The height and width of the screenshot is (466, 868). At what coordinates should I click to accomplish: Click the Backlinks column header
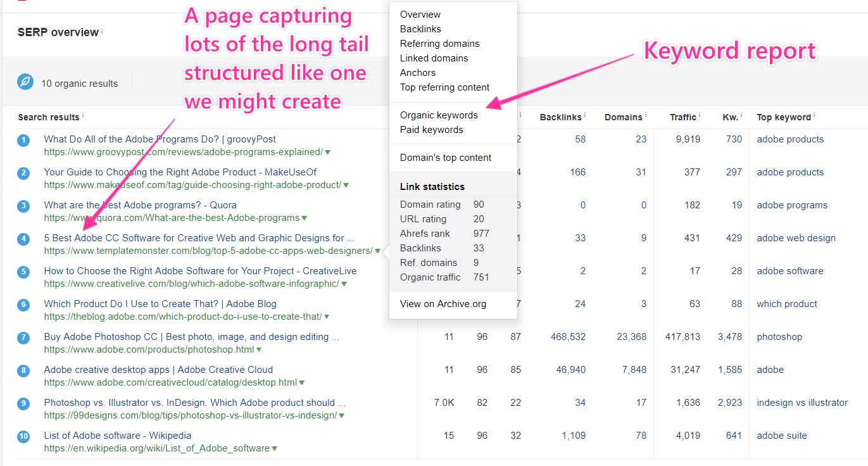coord(560,117)
